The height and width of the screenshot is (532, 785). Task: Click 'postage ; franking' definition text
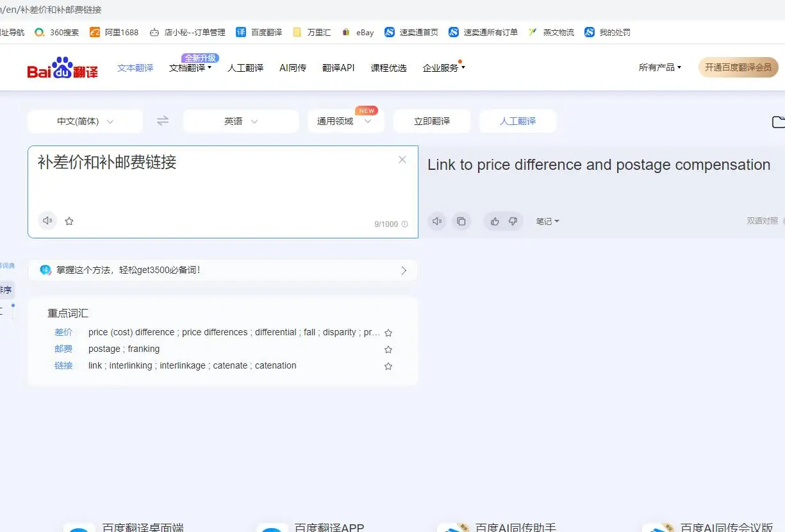[x=124, y=349]
